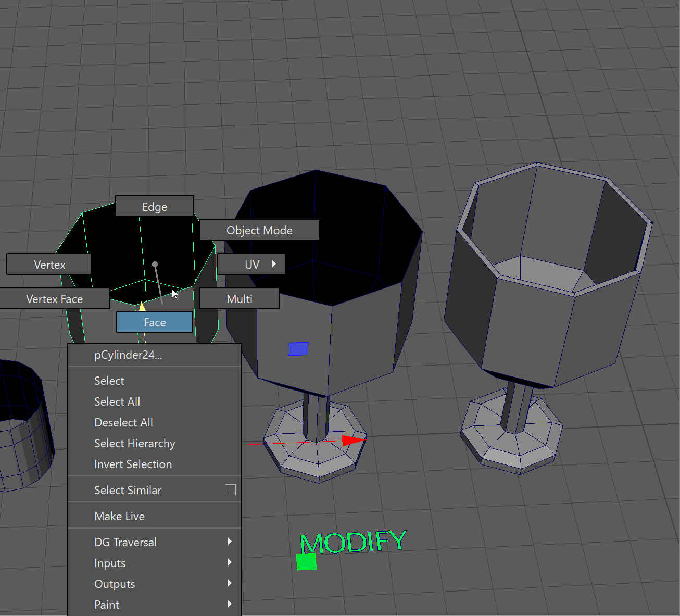This screenshot has width=680, height=616.
Task: Select Vertex Face component mode
Action: 54,299
